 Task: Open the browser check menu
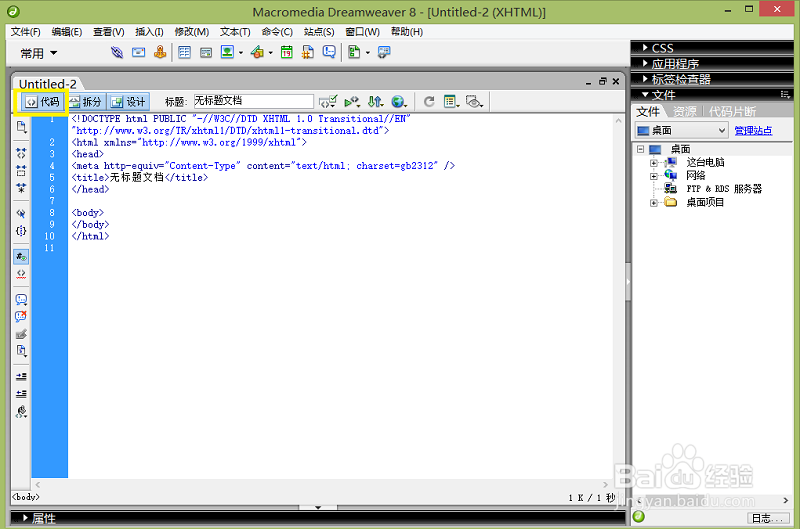[x=328, y=102]
